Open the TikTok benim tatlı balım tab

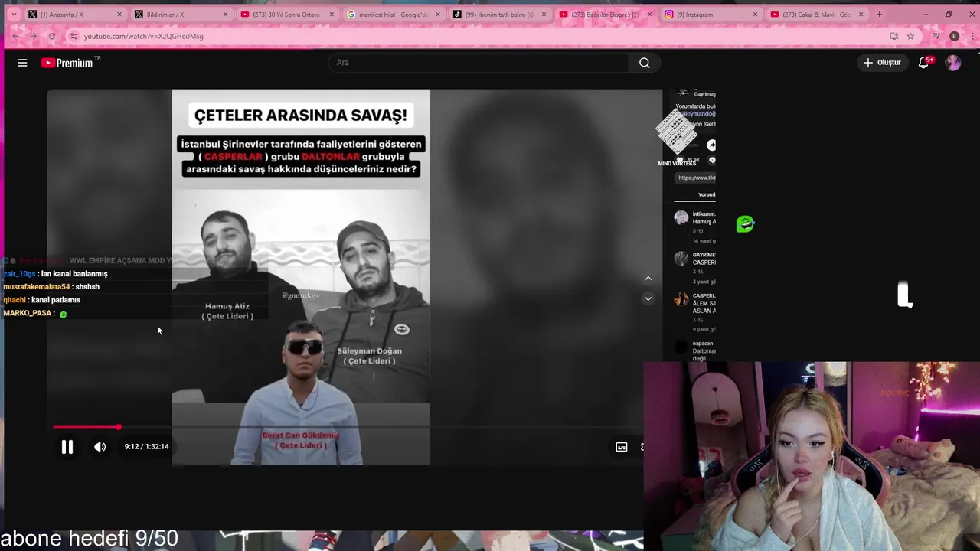(x=498, y=15)
